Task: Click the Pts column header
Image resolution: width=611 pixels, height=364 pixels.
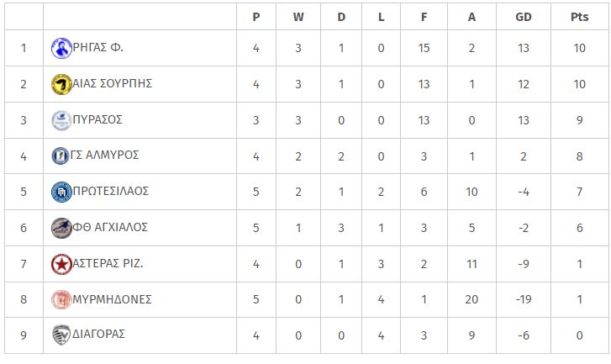Action: pos(579,17)
